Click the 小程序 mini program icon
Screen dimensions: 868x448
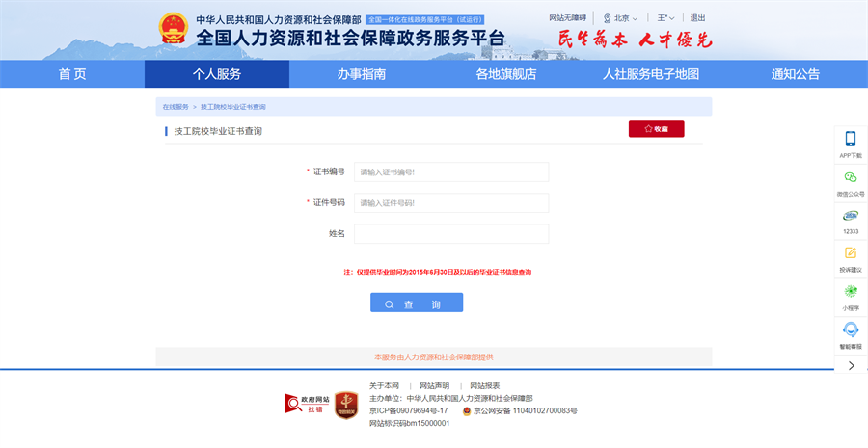click(x=850, y=292)
